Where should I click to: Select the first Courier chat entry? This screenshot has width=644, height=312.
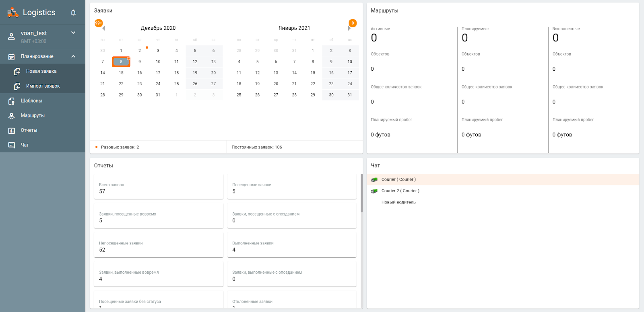point(398,180)
